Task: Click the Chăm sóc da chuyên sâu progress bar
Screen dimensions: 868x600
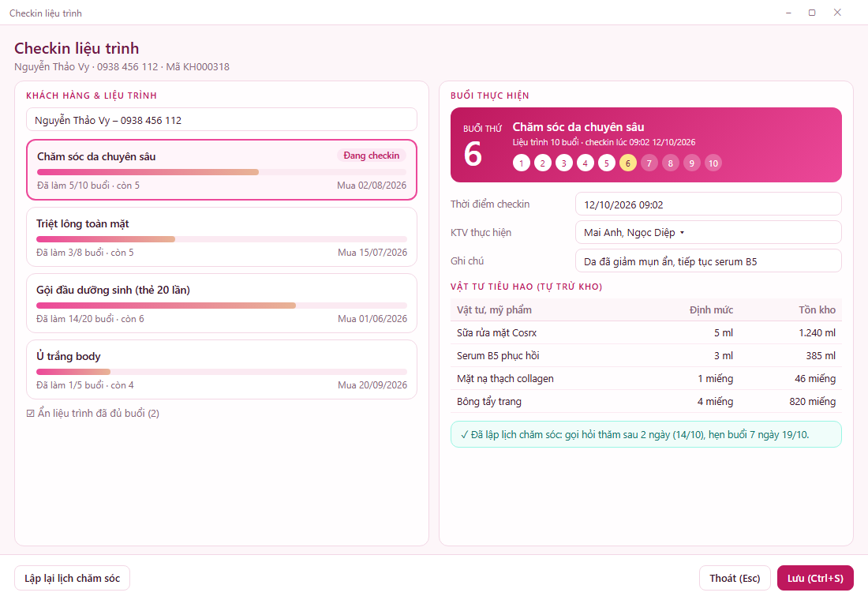Action: point(222,172)
